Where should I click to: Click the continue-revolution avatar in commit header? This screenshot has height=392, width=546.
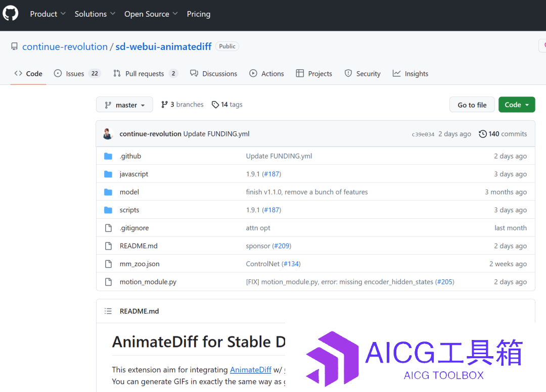tap(108, 134)
